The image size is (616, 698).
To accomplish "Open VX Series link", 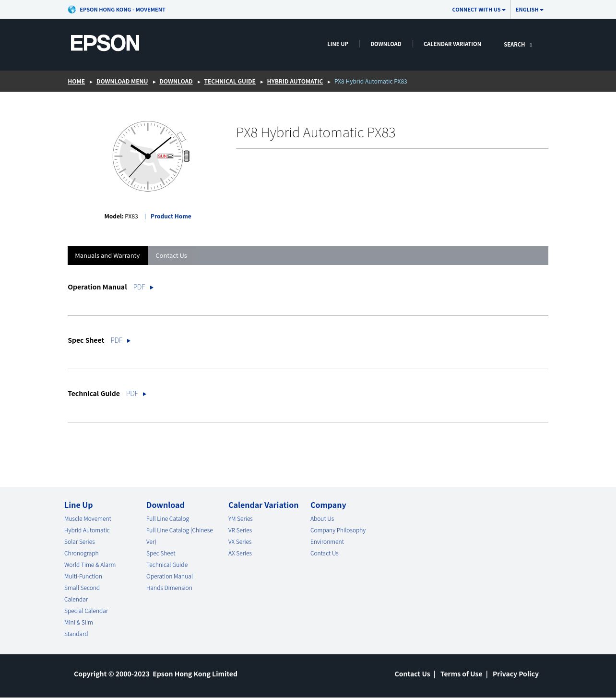I will coord(240,542).
